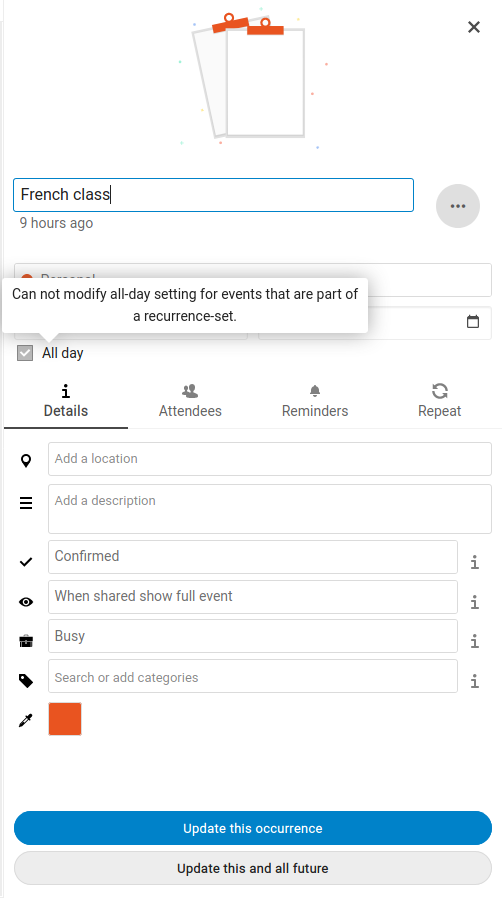Switch to the Attendees tab
The height and width of the screenshot is (898, 502).
click(x=190, y=401)
